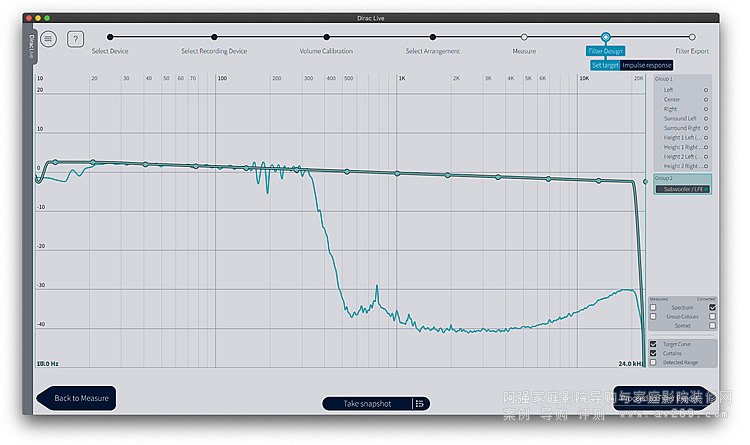Click the Select Device step dot
The height and width of the screenshot is (445, 750).
[x=110, y=37]
